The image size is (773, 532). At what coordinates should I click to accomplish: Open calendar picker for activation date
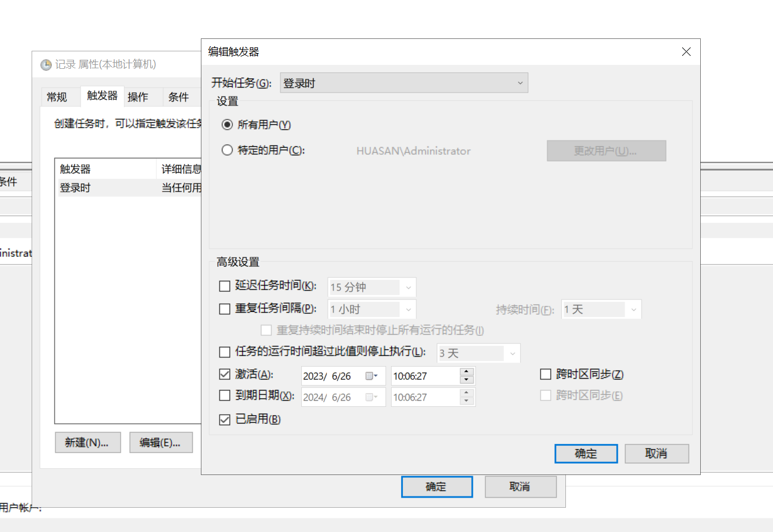[371, 376]
